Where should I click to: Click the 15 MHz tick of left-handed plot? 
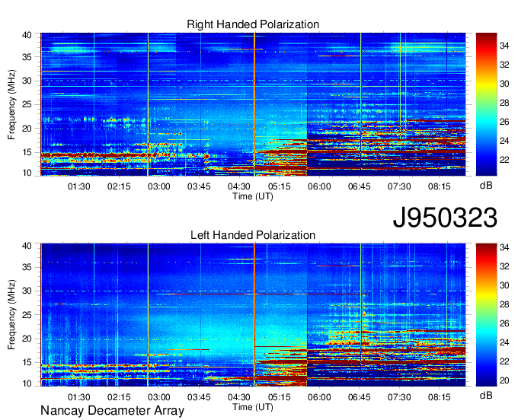point(27,363)
